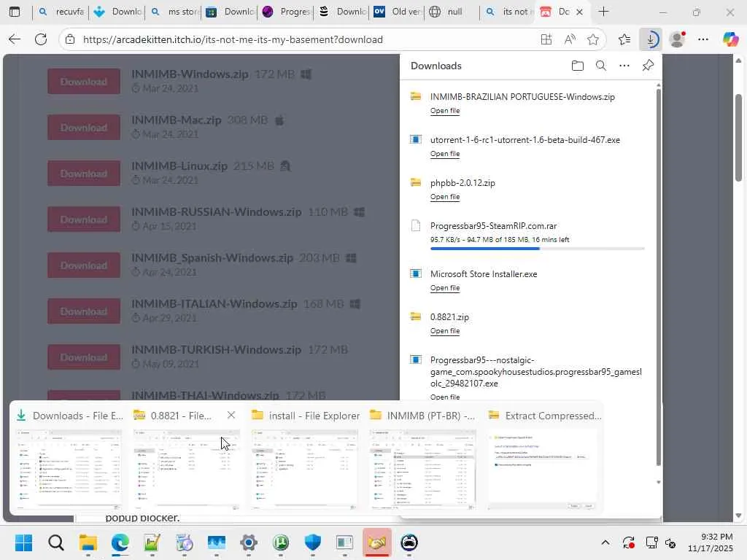The image size is (747, 560).
Task: Download INMIMB-Linux.zip
Action: click(x=84, y=174)
